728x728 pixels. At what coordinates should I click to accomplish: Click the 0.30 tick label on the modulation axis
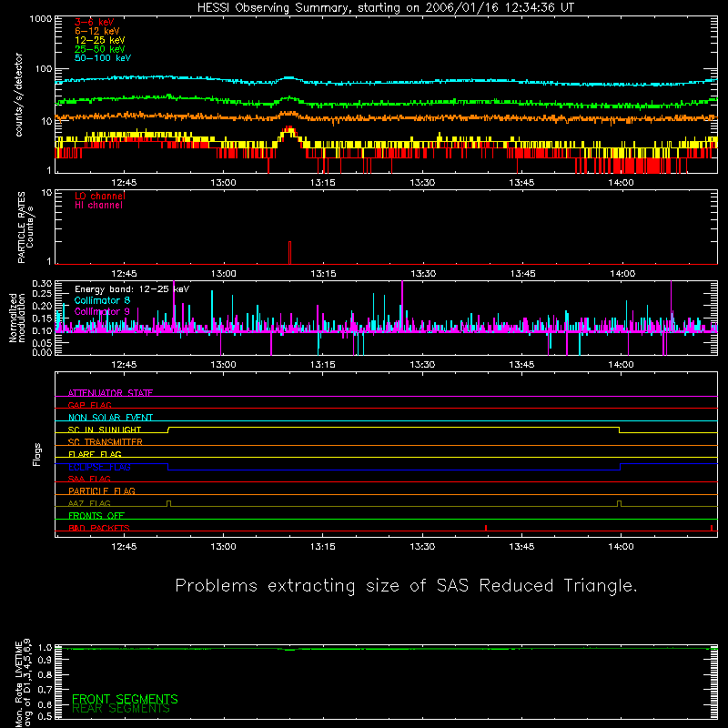(42, 284)
